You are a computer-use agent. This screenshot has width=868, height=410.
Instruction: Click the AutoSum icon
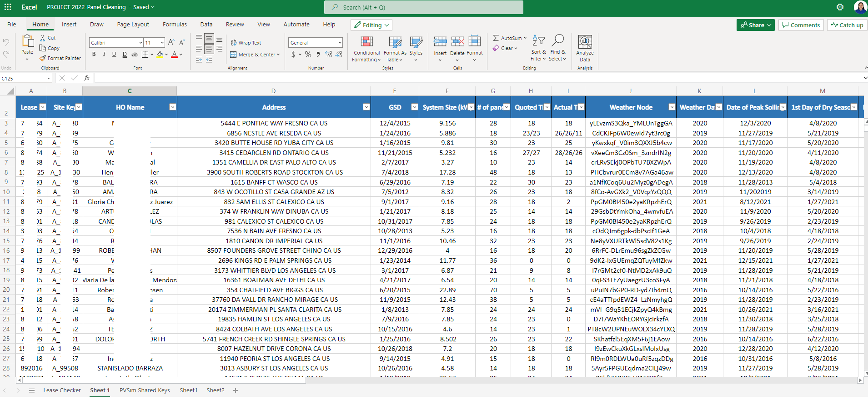click(x=496, y=38)
